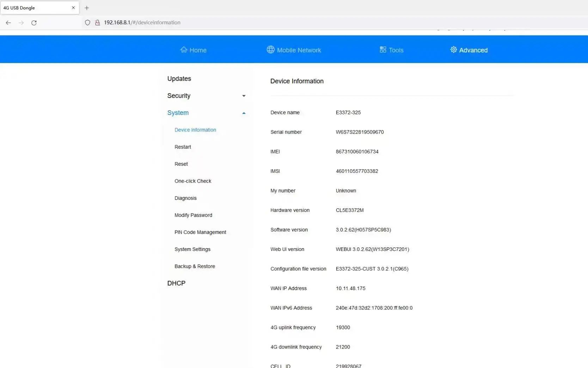The image size is (588, 368).
Task: Click the Advanced gear icon
Action: pos(453,50)
